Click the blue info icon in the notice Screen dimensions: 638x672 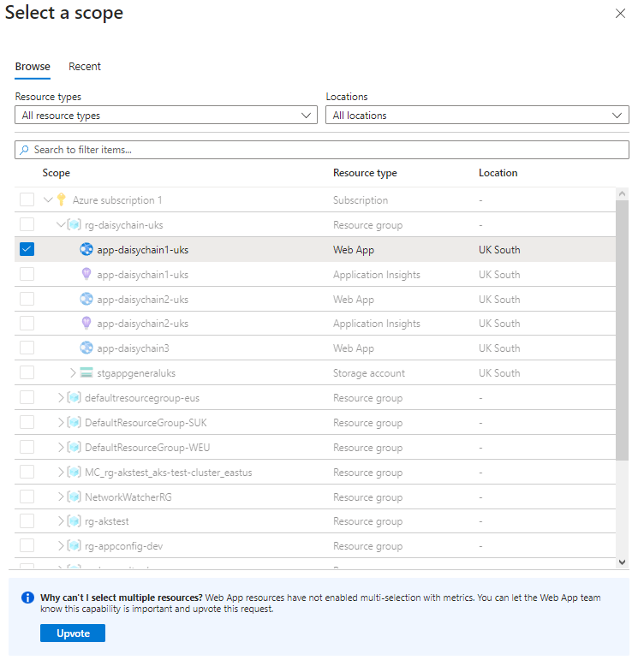(x=28, y=598)
